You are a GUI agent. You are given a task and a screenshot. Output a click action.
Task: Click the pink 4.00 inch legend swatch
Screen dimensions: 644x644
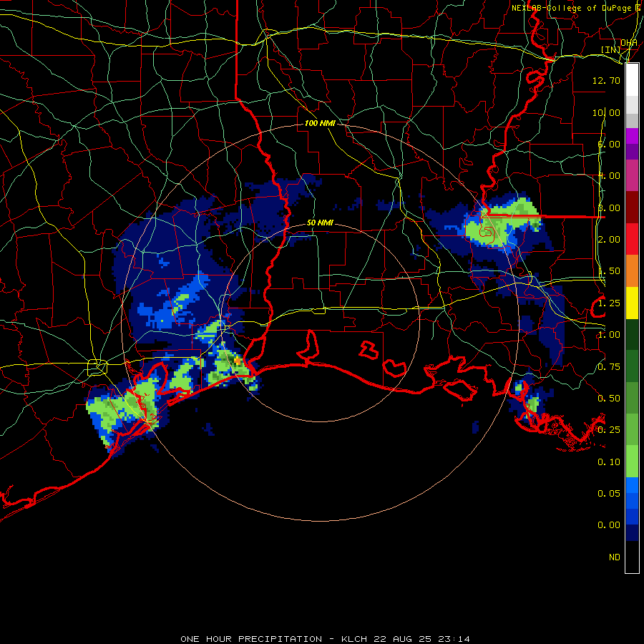point(632,176)
